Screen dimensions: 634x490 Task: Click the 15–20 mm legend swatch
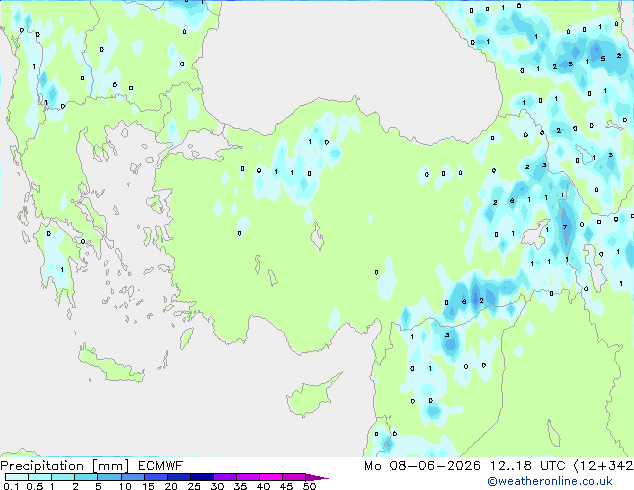[x=156, y=477]
